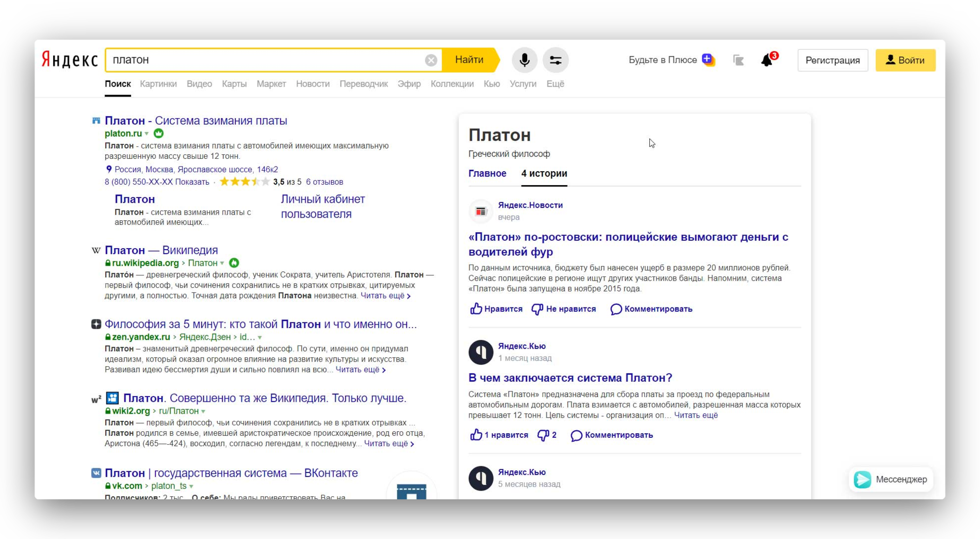Open Платон - Система взимания платы result
The height and width of the screenshot is (539, 980).
[x=196, y=121]
